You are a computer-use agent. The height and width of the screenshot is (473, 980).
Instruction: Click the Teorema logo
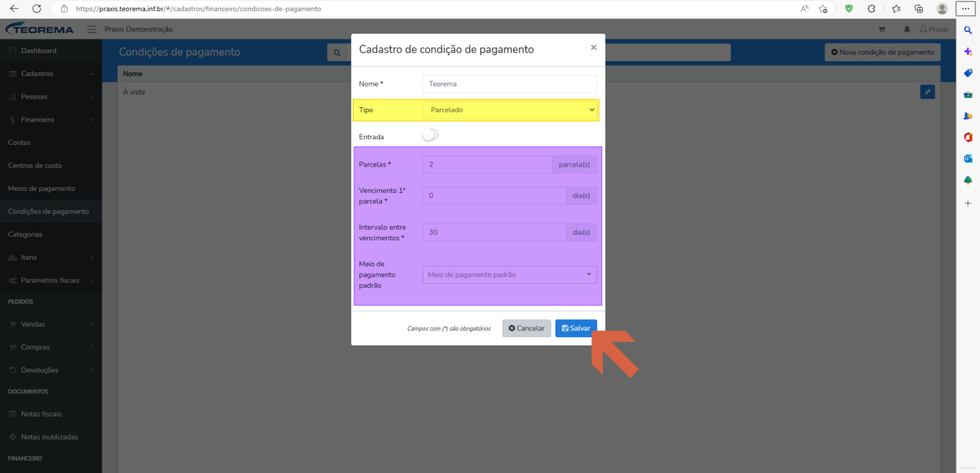tap(40, 29)
